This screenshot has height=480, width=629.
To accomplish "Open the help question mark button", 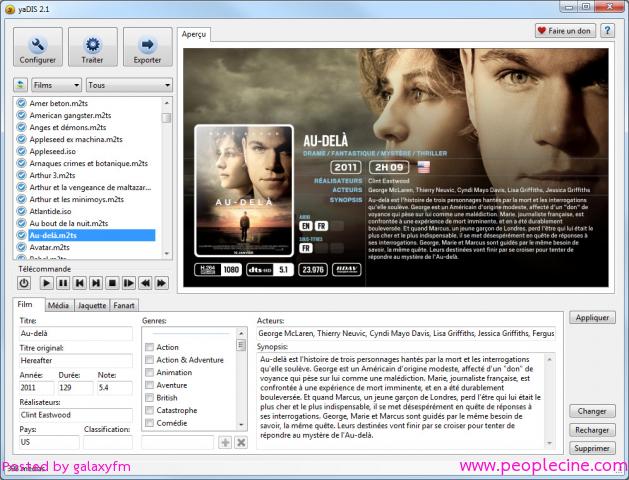I will pyautogui.click(x=607, y=30).
